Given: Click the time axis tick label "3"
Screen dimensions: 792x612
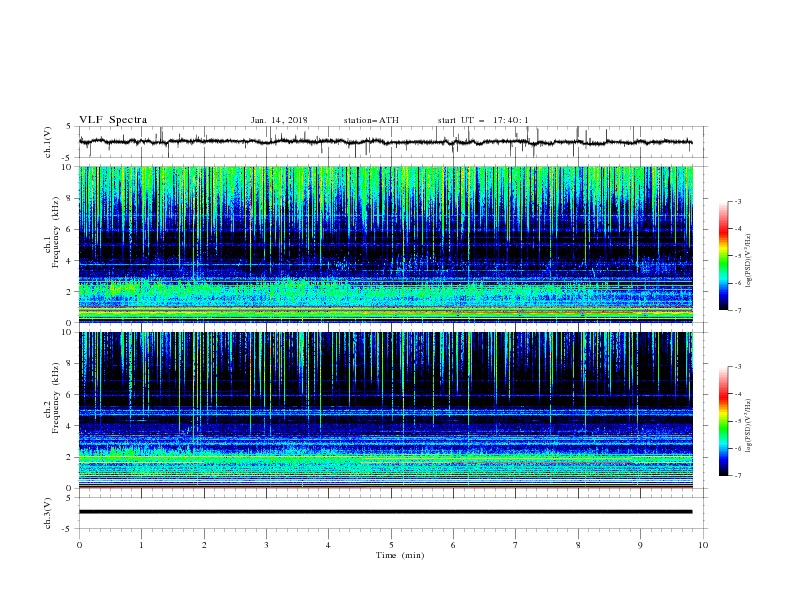Looking at the screenshot, I should (x=266, y=545).
